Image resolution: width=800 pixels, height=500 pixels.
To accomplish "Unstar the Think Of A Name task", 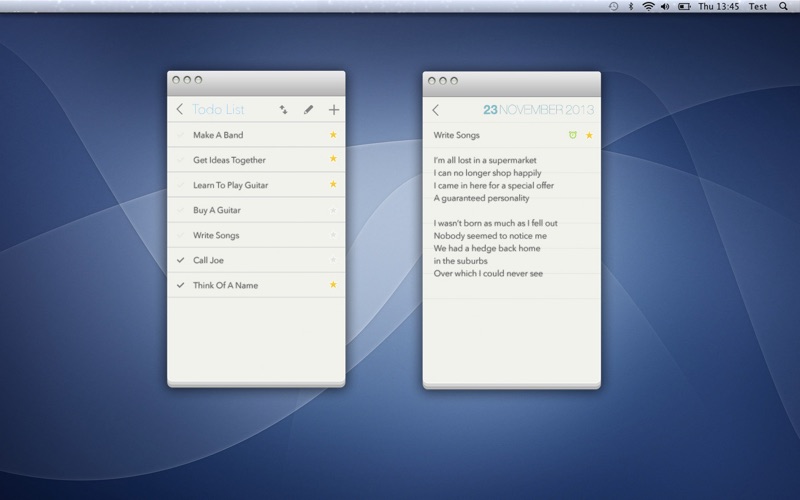I will (x=333, y=285).
